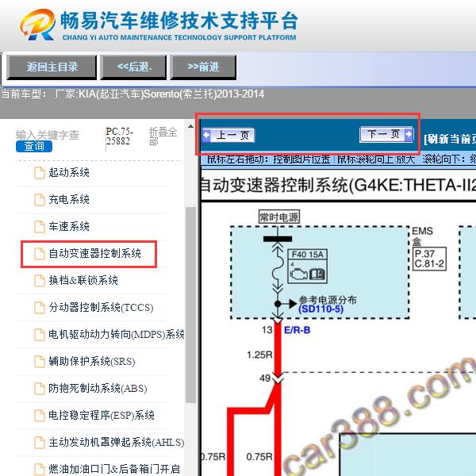This screenshot has width=476, height=476.
Task: Open 分动器控制系统(TCCS) tree item
Action: coord(101,307)
